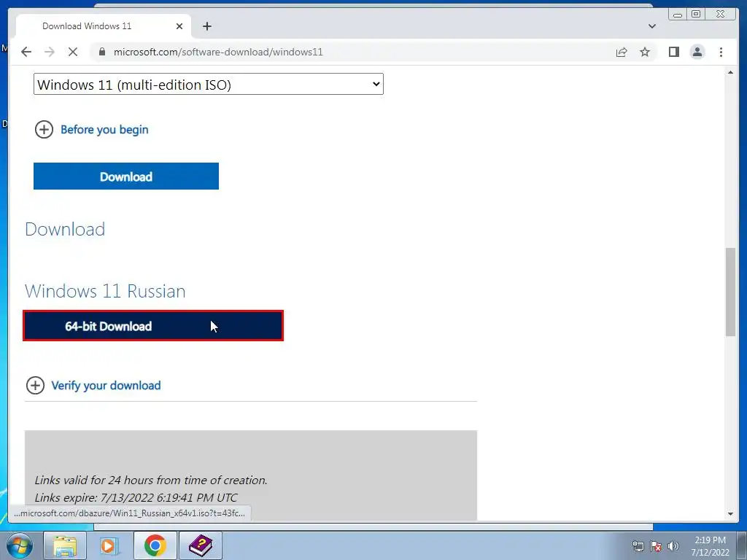
Task: Click the Before you begin plus icon
Action: (44, 130)
